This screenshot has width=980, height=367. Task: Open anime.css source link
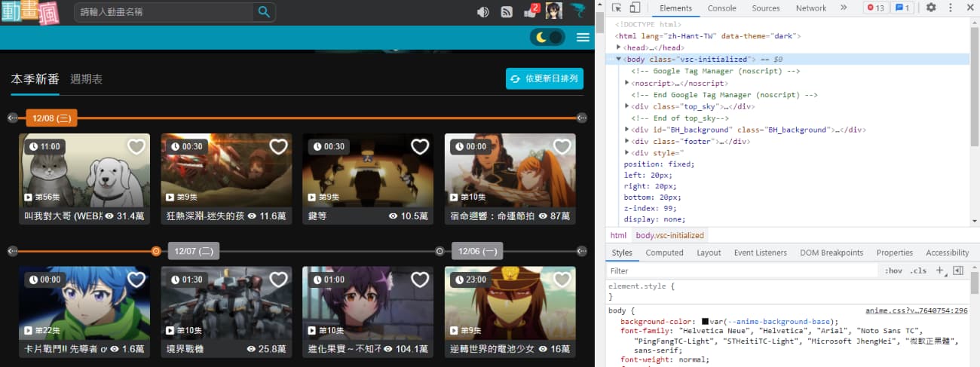click(x=917, y=310)
